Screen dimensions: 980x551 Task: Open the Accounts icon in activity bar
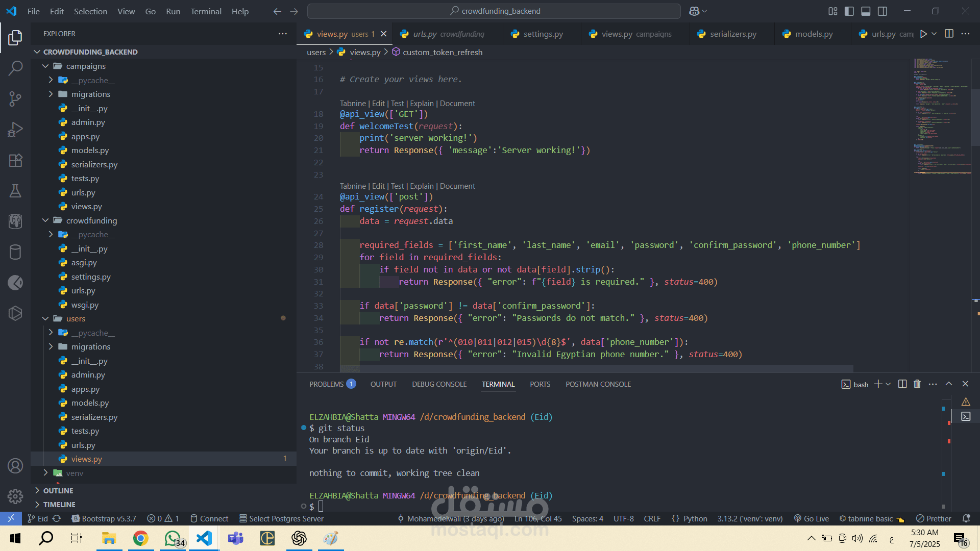click(15, 466)
